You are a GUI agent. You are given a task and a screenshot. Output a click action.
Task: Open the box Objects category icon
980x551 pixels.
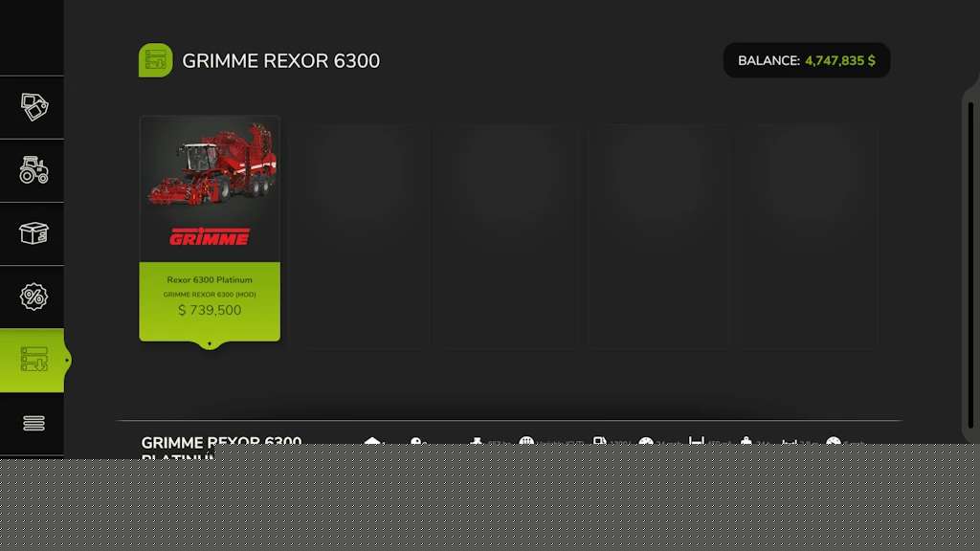(x=33, y=233)
